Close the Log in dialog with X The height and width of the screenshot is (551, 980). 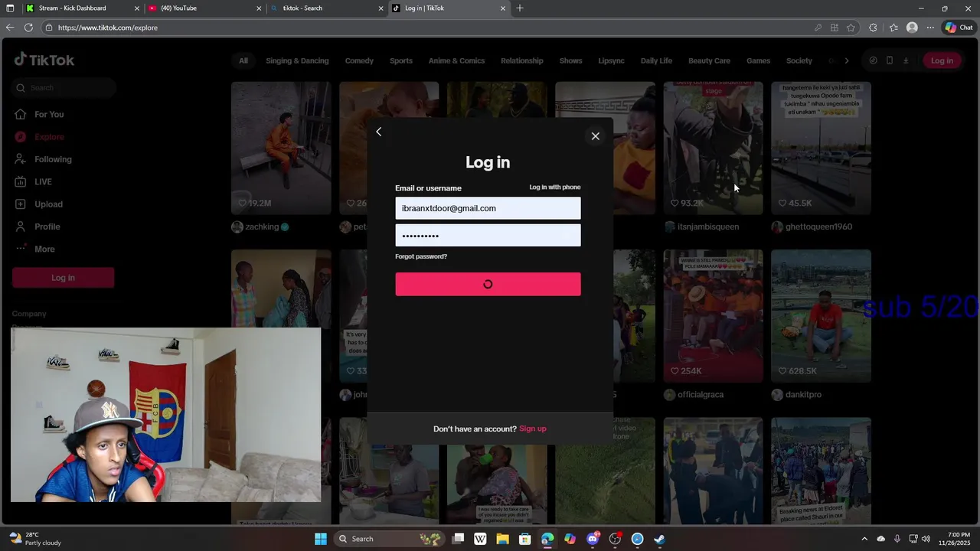pos(595,136)
